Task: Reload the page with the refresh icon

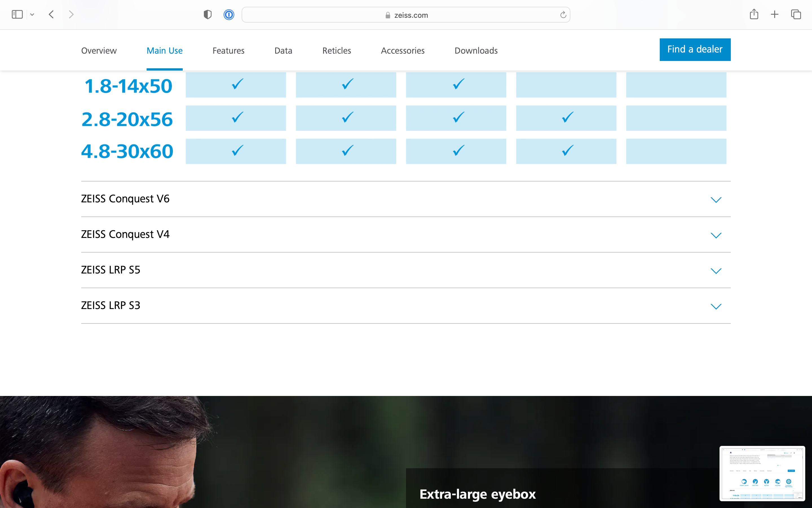Action: (563, 15)
